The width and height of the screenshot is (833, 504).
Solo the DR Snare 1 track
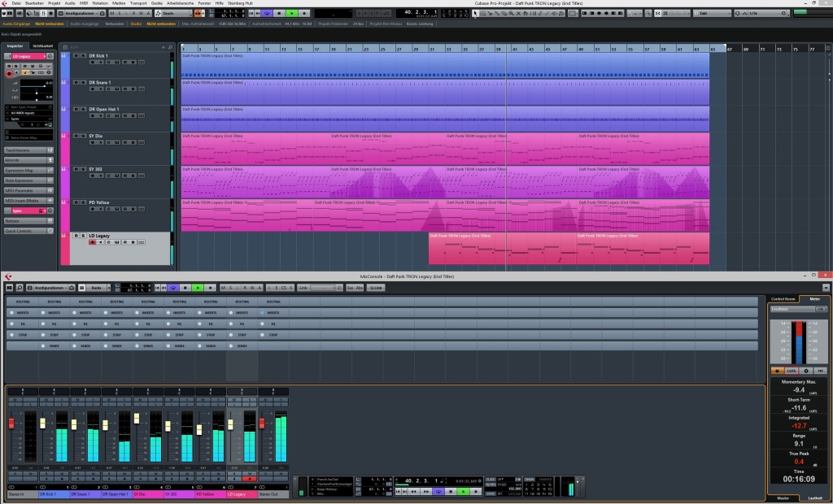click(x=83, y=82)
